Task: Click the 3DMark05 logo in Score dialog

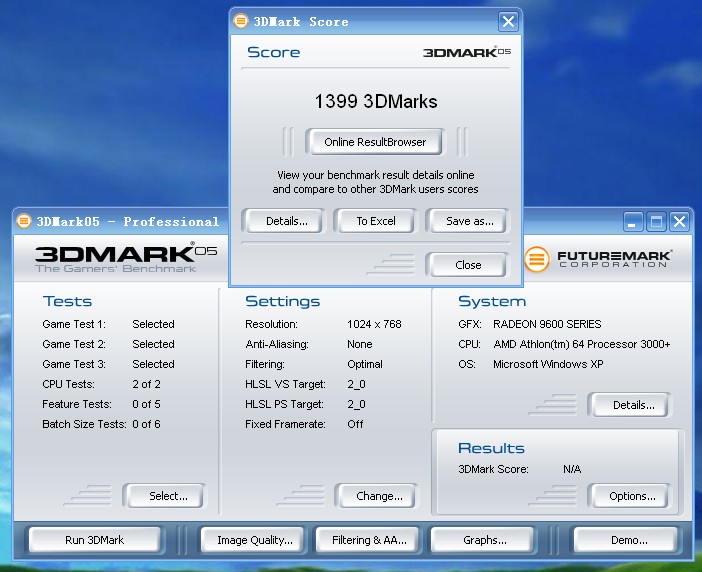Action: [467, 51]
